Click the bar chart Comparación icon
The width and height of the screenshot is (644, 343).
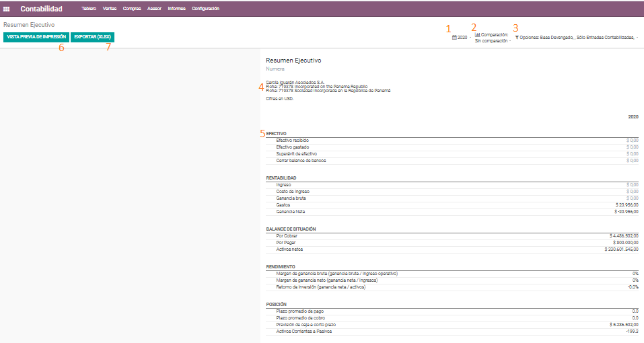point(477,35)
